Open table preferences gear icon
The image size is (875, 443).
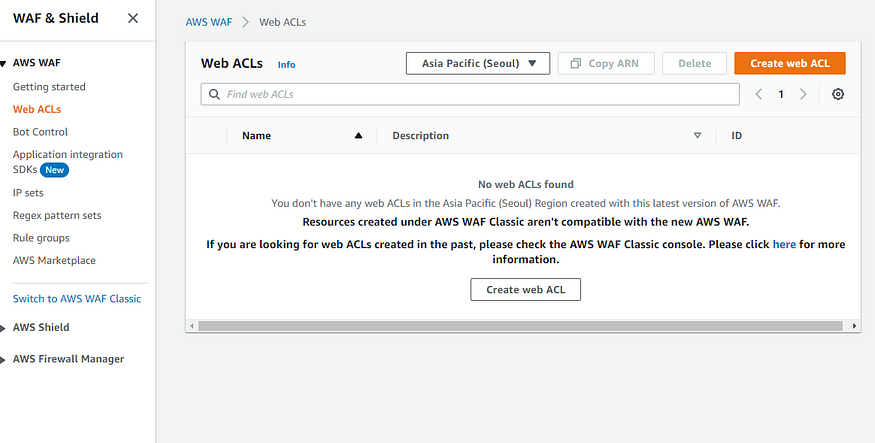click(838, 94)
